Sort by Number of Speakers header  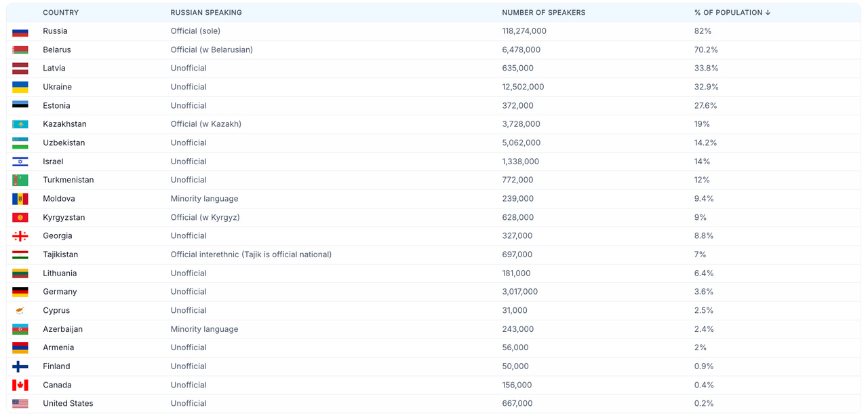point(544,13)
